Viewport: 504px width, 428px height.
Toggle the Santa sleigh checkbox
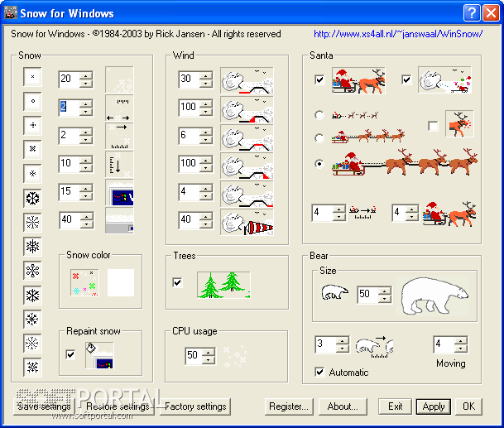(319, 79)
